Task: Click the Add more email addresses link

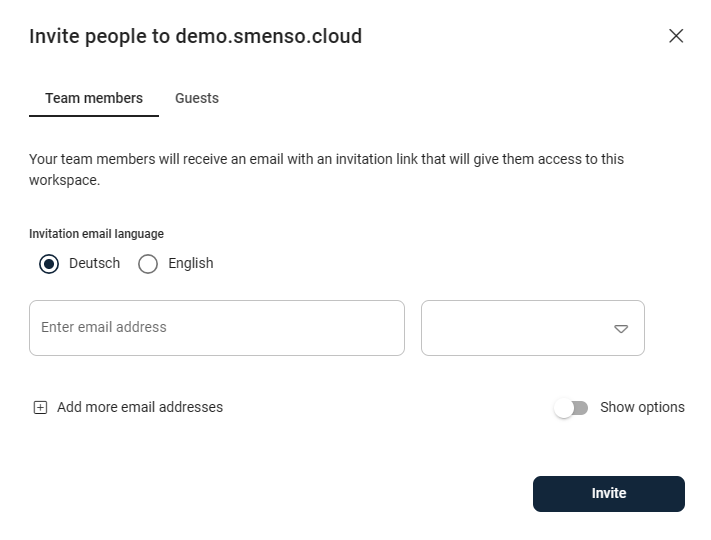Action: point(140,407)
